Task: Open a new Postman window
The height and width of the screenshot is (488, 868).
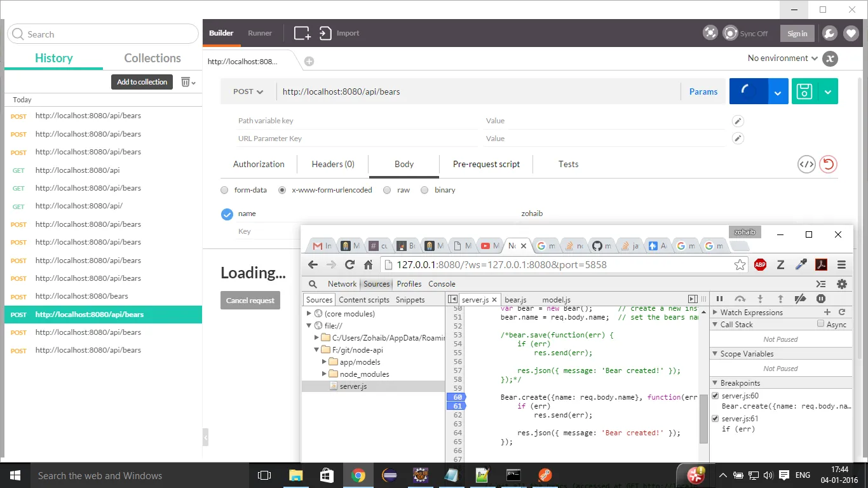Action: (302, 33)
